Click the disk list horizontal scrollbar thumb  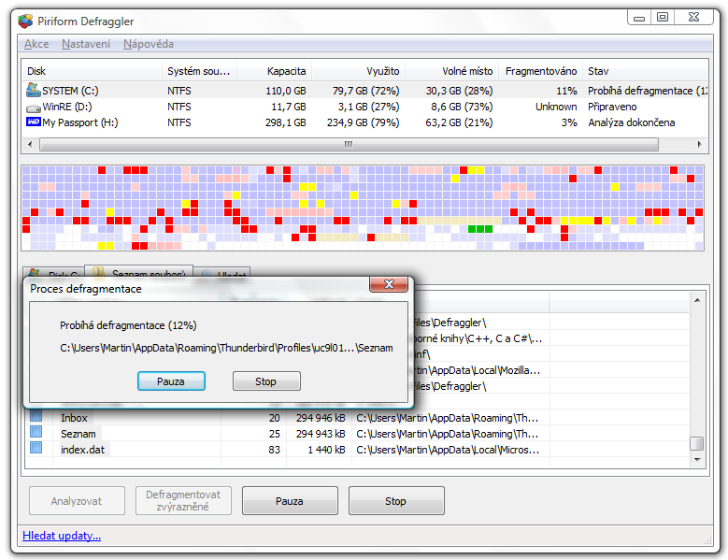pyautogui.click(x=349, y=144)
